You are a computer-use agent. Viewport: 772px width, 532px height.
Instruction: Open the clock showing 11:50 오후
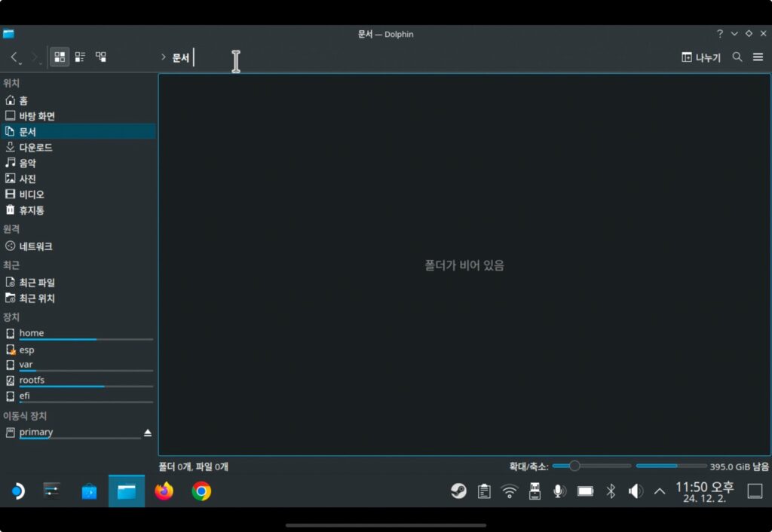[x=705, y=491]
